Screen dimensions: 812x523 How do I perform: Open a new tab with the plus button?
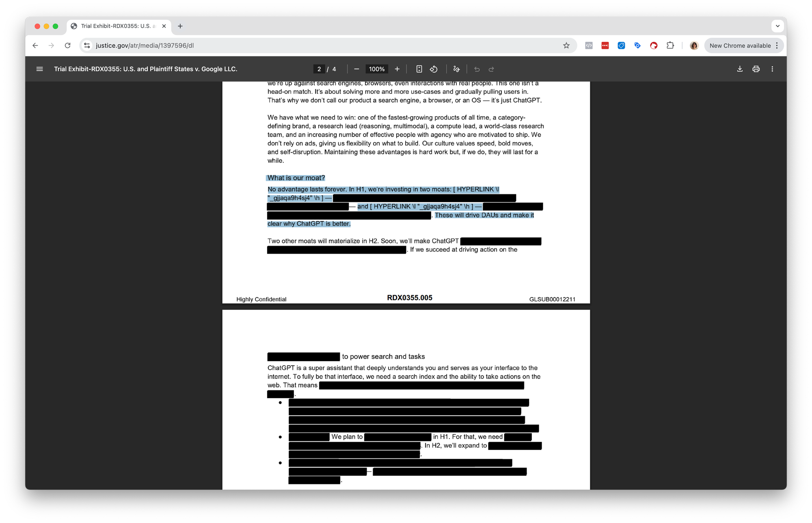click(180, 26)
